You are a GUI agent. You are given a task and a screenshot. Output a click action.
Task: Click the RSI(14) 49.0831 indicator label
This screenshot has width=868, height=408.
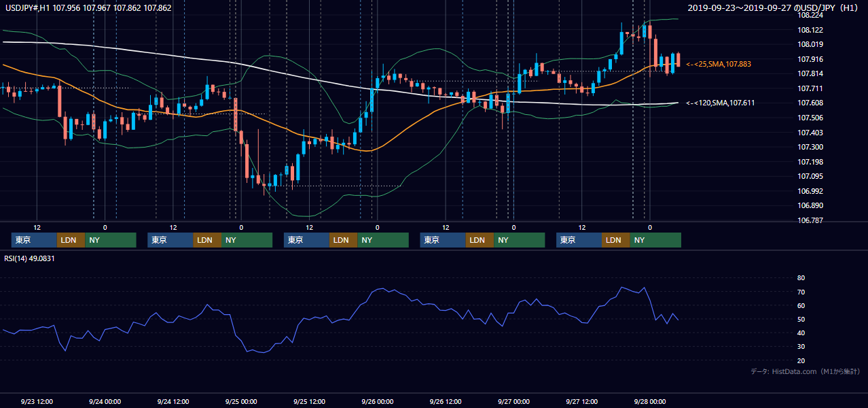[29, 258]
